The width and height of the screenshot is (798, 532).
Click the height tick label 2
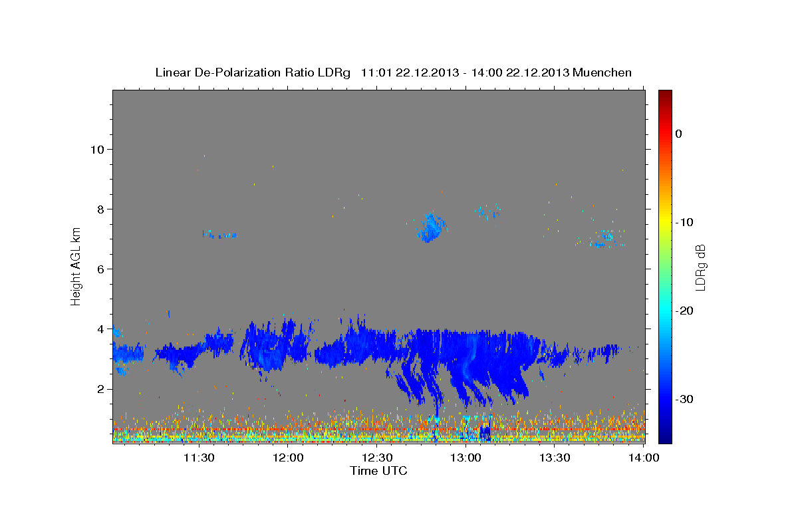(101, 388)
